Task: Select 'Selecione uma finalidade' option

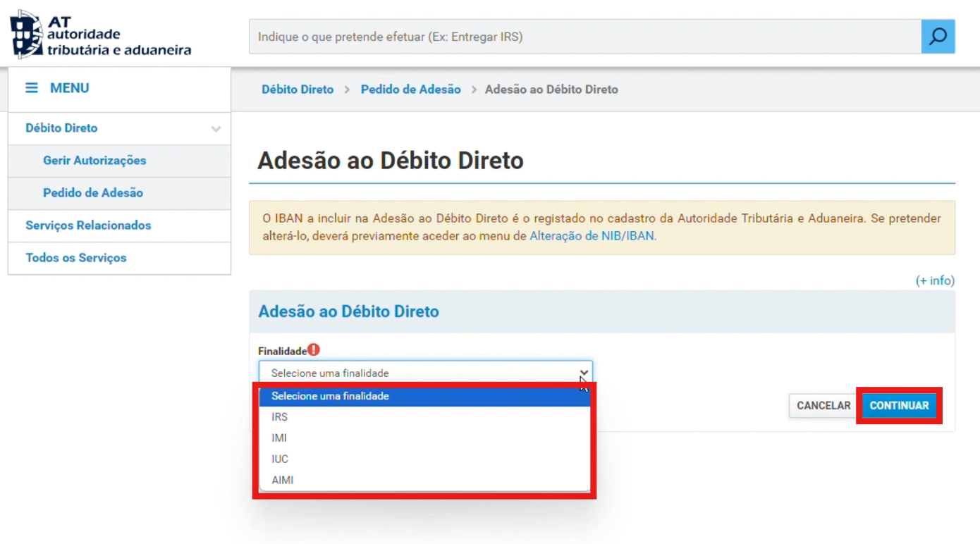Action: [424, 396]
